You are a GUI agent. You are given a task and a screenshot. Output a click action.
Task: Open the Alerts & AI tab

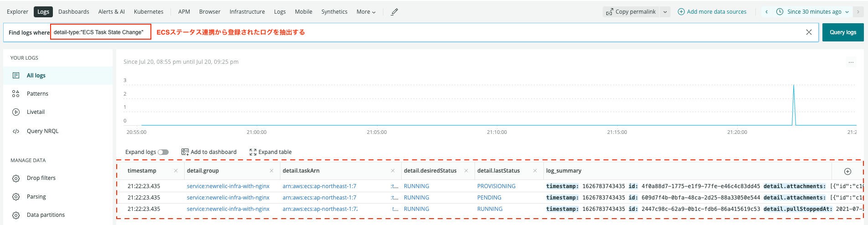point(112,12)
